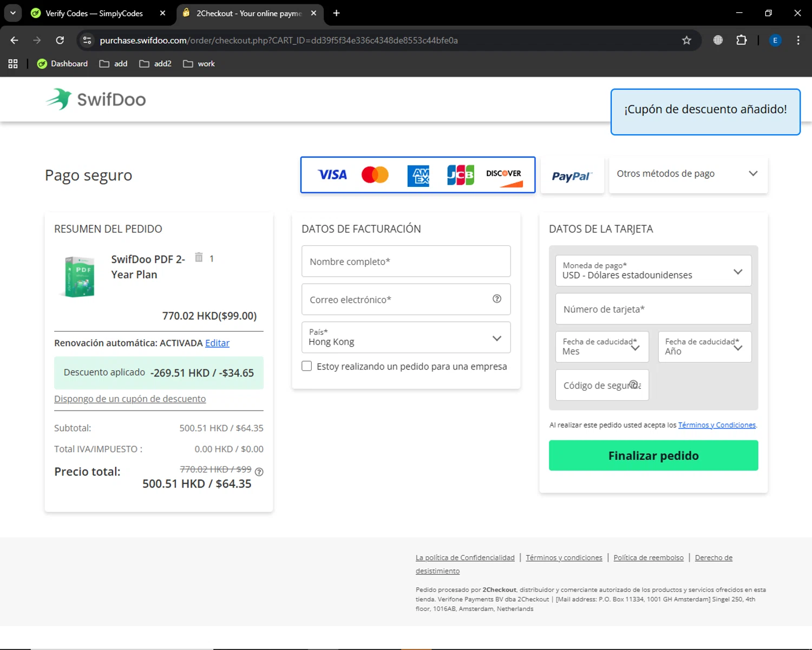Viewport: 812px width, 650px height.
Task: Select expiration year dropdown
Action: point(705,347)
